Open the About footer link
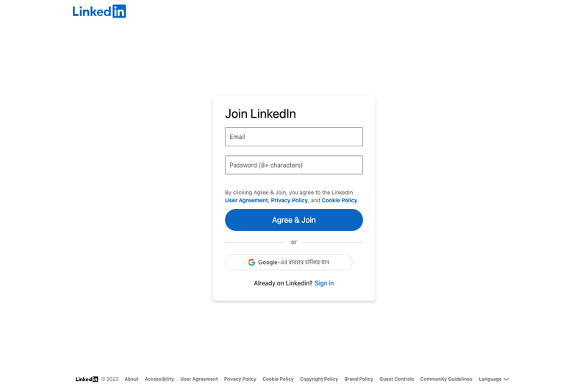588x392 pixels. [132, 379]
